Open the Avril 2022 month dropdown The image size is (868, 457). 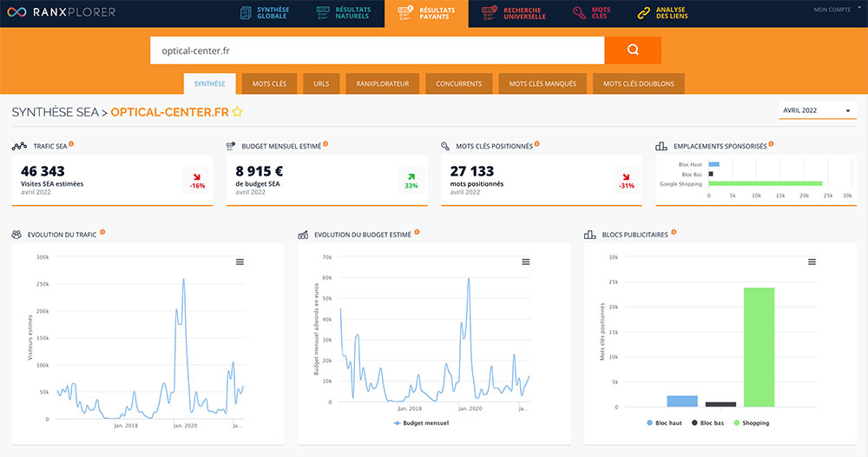click(x=817, y=110)
